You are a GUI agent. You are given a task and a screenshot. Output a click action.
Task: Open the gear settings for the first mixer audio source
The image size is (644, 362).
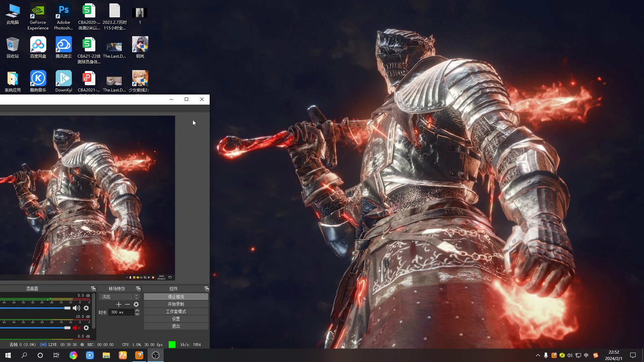[x=86, y=308]
